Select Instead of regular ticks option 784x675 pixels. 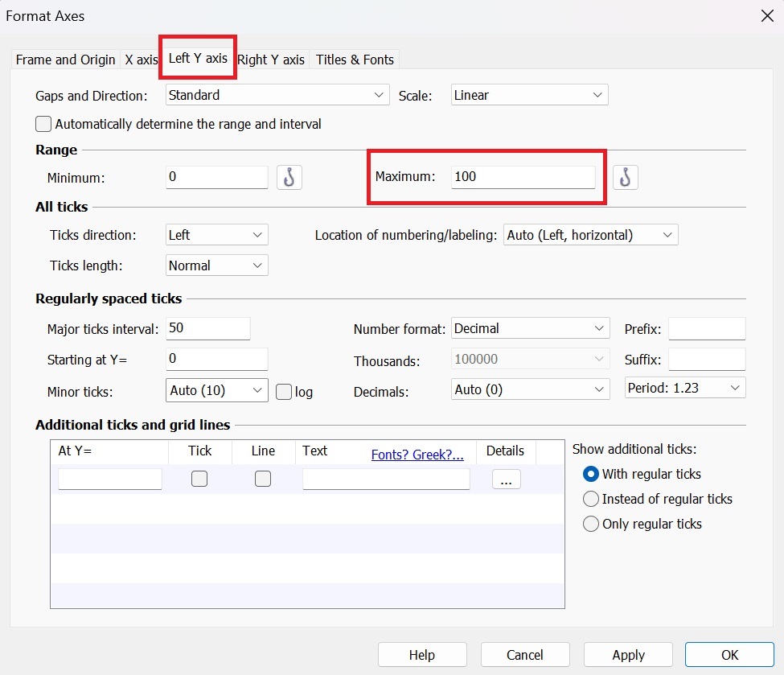pyautogui.click(x=591, y=499)
